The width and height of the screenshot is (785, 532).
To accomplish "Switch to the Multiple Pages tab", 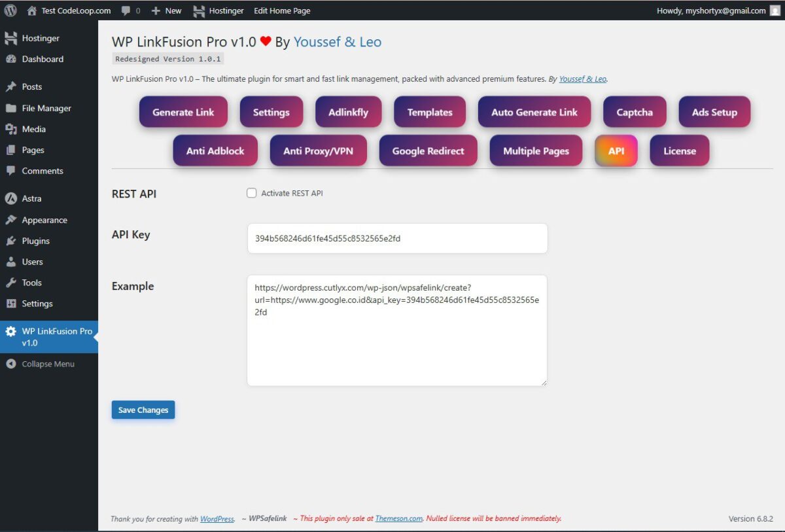I will coord(536,151).
